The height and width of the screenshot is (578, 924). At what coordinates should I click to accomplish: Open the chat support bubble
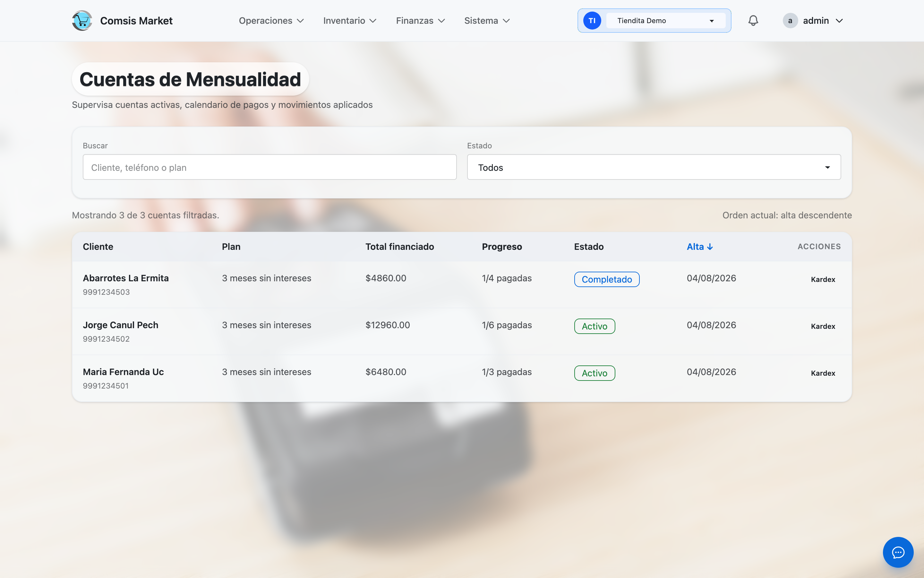(x=898, y=552)
